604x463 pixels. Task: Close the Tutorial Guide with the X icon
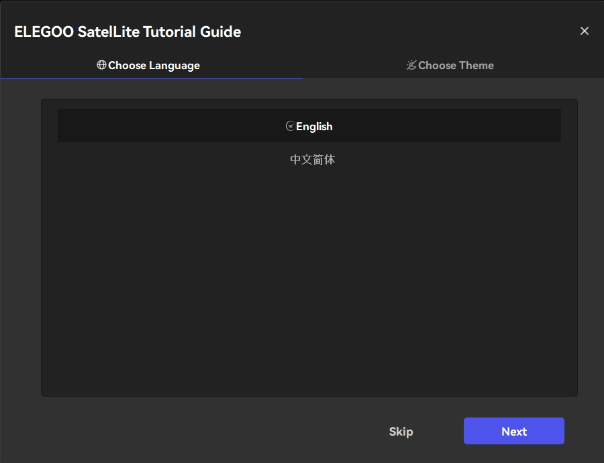584,31
